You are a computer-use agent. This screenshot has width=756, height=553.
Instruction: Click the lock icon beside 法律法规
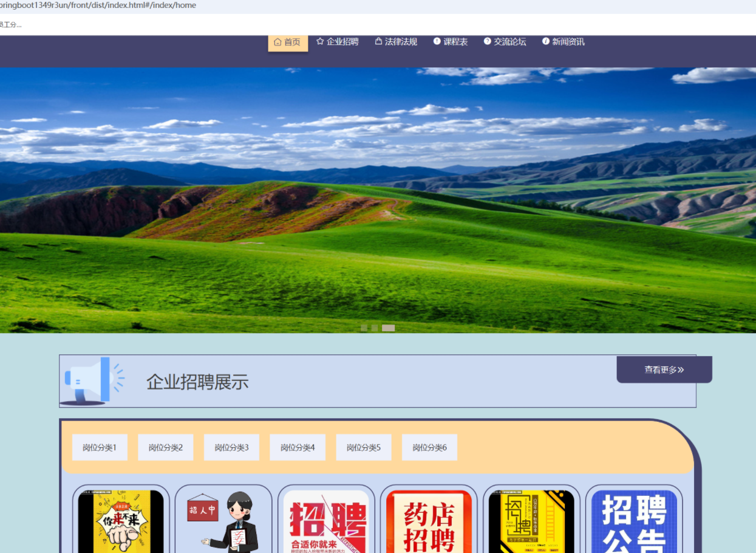point(378,41)
